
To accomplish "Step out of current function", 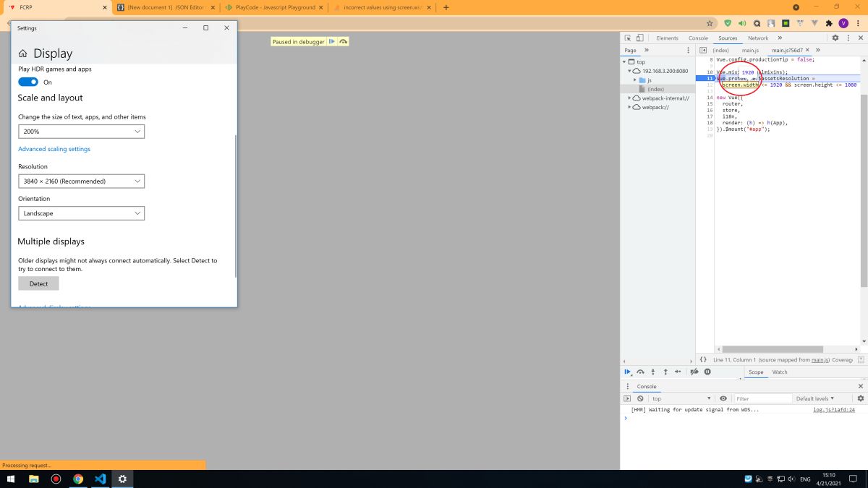I will coord(665,372).
